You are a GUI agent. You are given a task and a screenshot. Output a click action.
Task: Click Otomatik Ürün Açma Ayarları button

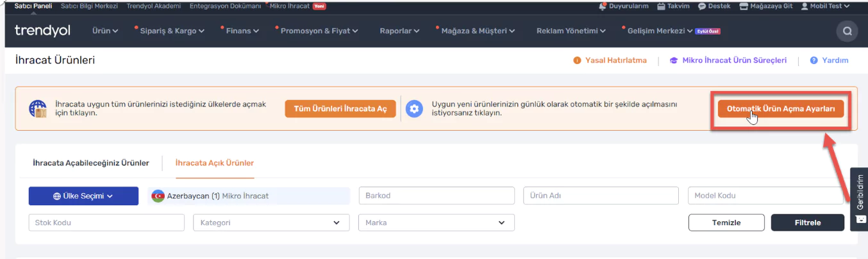pyautogui.click(x=781, y=109)
